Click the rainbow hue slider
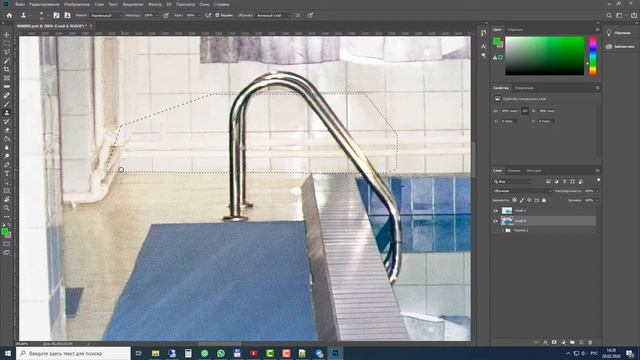640x360 pixels. tap(593, 56)
